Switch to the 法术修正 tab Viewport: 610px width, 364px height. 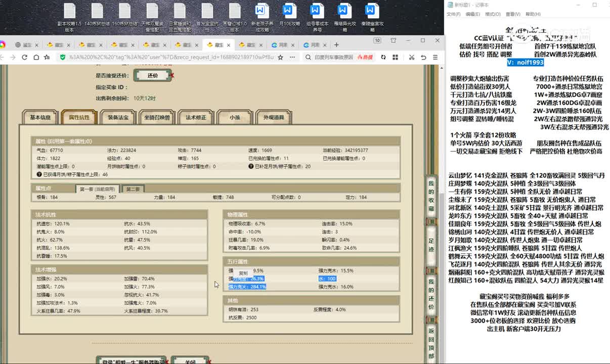point(196,117)
